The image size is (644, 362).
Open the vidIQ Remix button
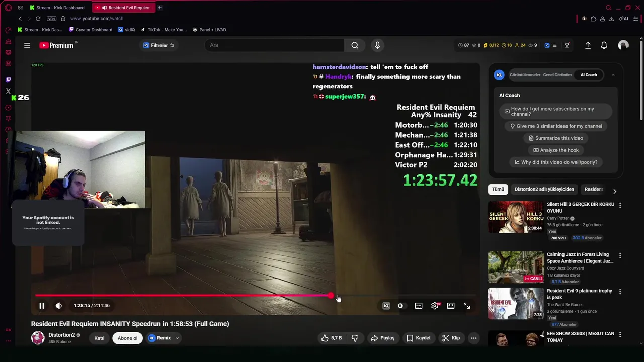point(159,338)
